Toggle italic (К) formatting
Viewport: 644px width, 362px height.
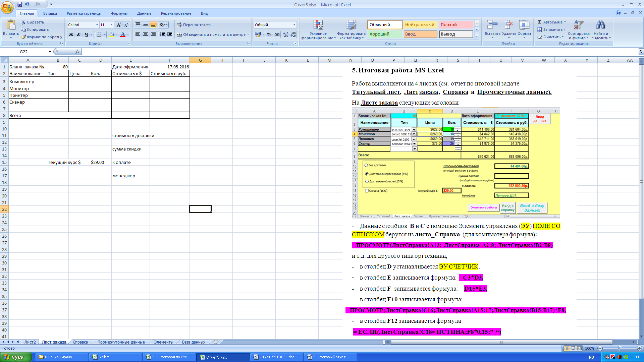pyautogui.click(x=78, y=35)
